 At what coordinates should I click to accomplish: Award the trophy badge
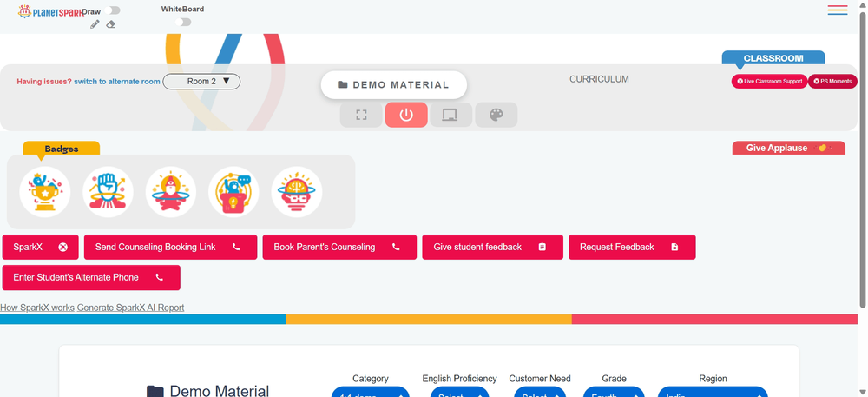pos(45,192)
